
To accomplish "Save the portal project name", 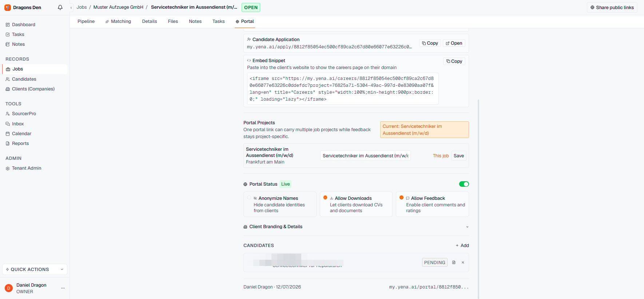I will point(458,156).
